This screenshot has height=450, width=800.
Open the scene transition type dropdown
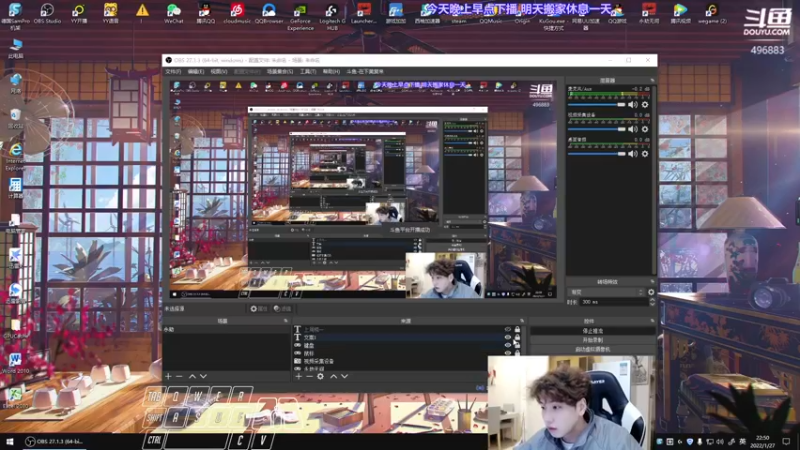tap(607, 292)
